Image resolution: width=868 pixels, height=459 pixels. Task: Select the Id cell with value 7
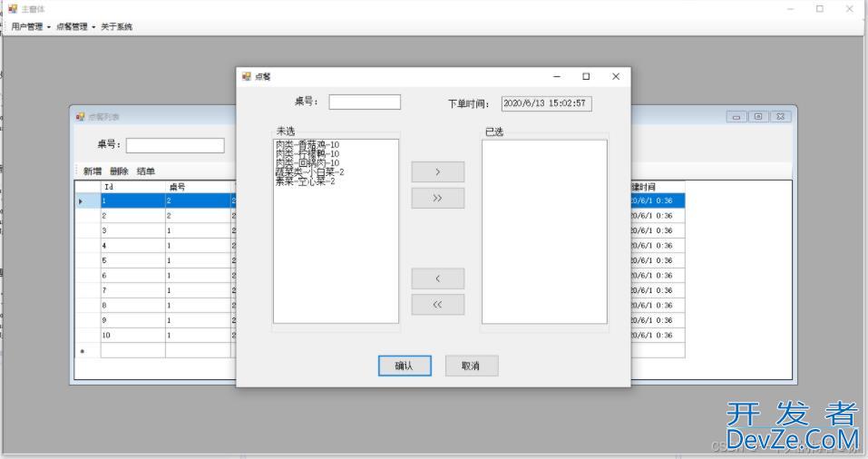(x=132, y=290)
